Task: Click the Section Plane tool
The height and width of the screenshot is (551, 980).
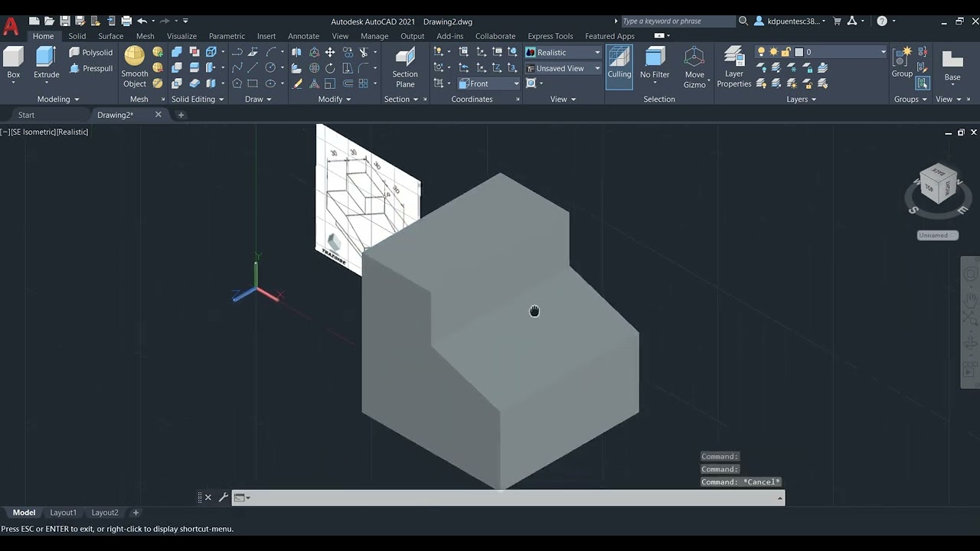Action: point(405,67)
